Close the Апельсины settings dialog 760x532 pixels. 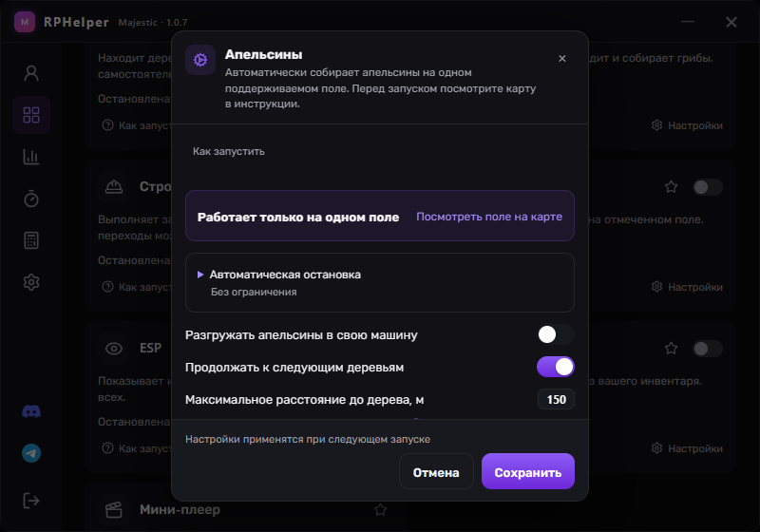click(x=562, y=59)
